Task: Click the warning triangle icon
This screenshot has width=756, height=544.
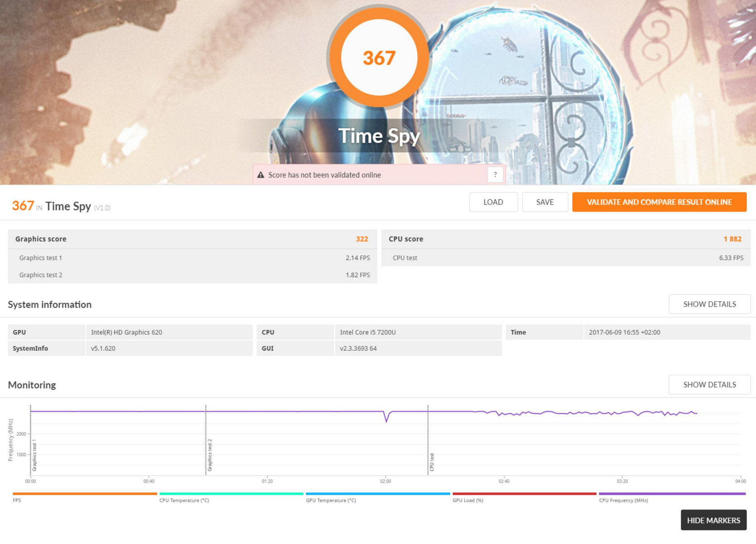Action: coord(260,175)
